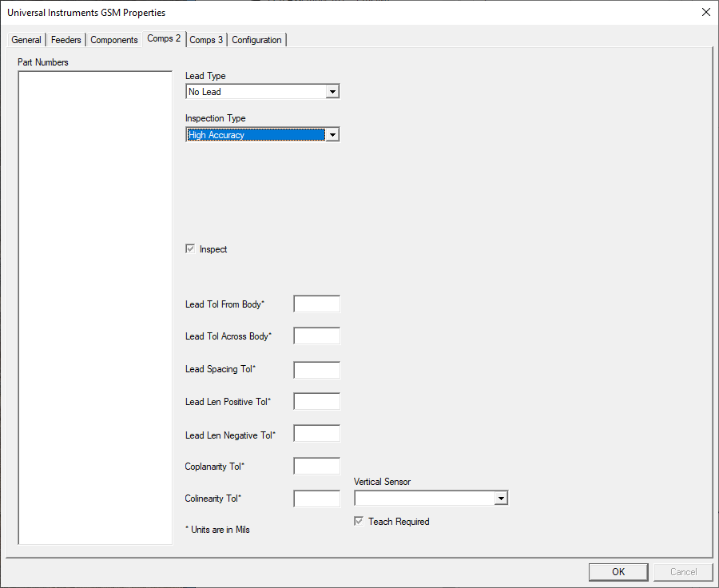Screen dimensions: 719x588
Task: Open the Feeders tab
Action: pos(66,39)
